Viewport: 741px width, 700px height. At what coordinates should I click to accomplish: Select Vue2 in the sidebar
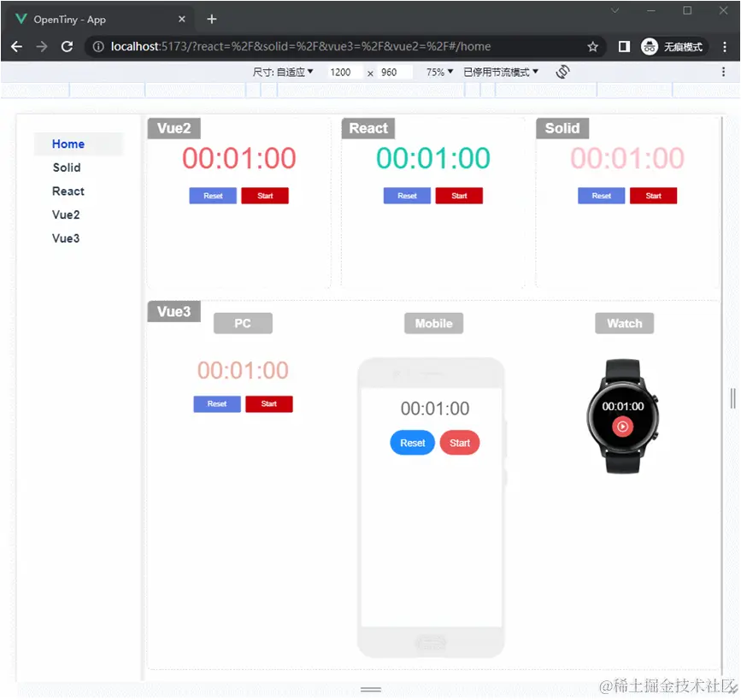point(66,215)
